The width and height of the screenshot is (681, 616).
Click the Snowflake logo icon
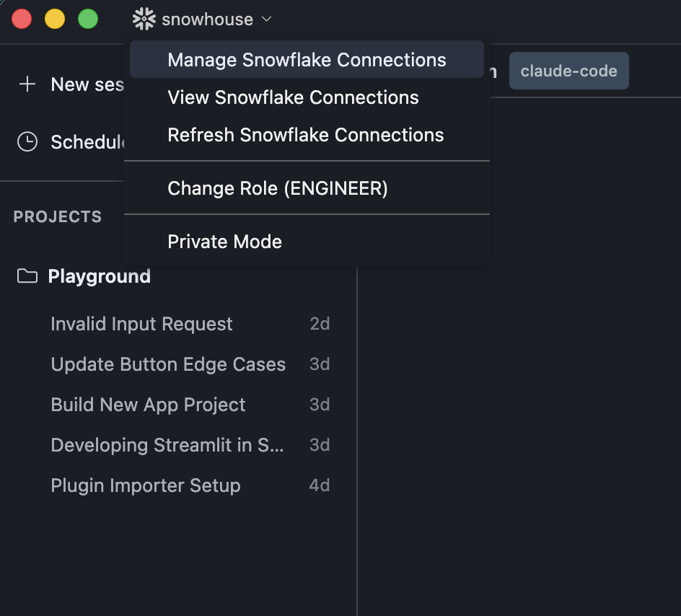click(144, 19)
